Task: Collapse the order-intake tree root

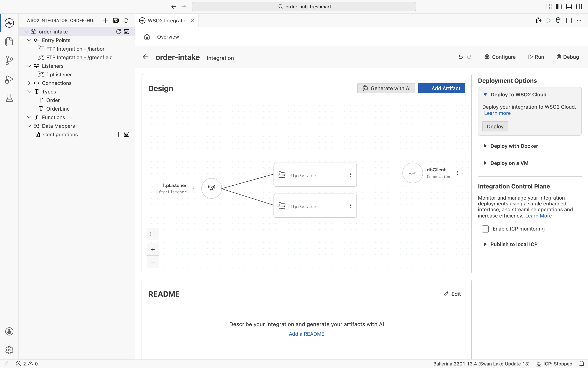Action: 26,32
